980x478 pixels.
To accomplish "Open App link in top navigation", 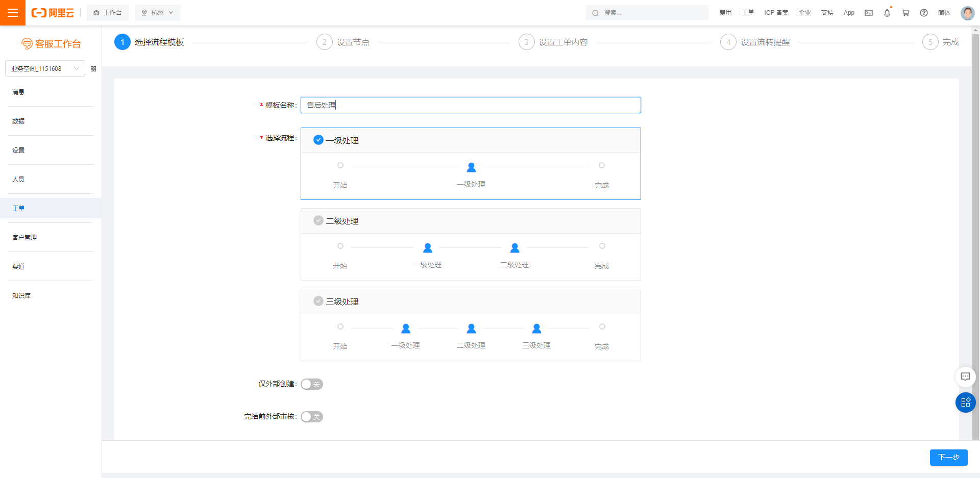I will coord(849,13).
